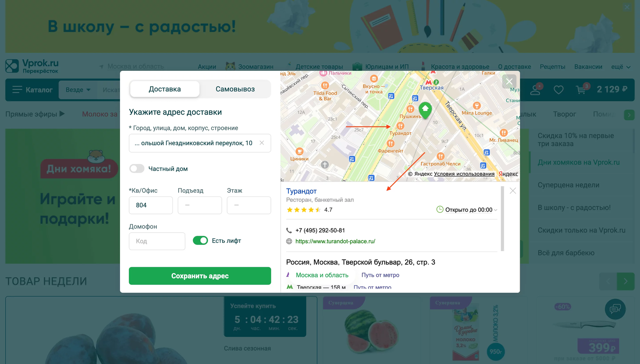Click the green home location marker
This screenshot has width=640, height=364.
425,110
